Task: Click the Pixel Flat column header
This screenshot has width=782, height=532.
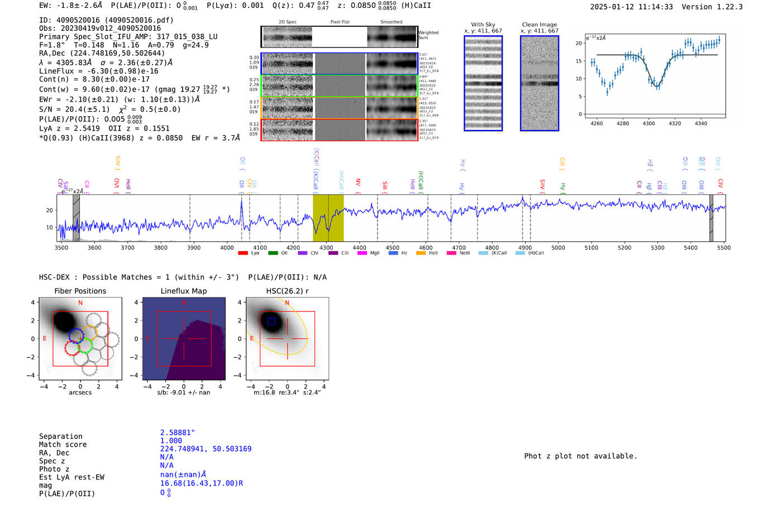Action: coord(340,22)
